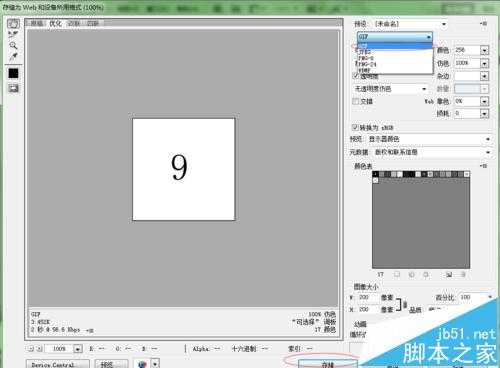The image size is (500, 368).
Task: Click the zoom in plus button
Action: click(39, 349)
